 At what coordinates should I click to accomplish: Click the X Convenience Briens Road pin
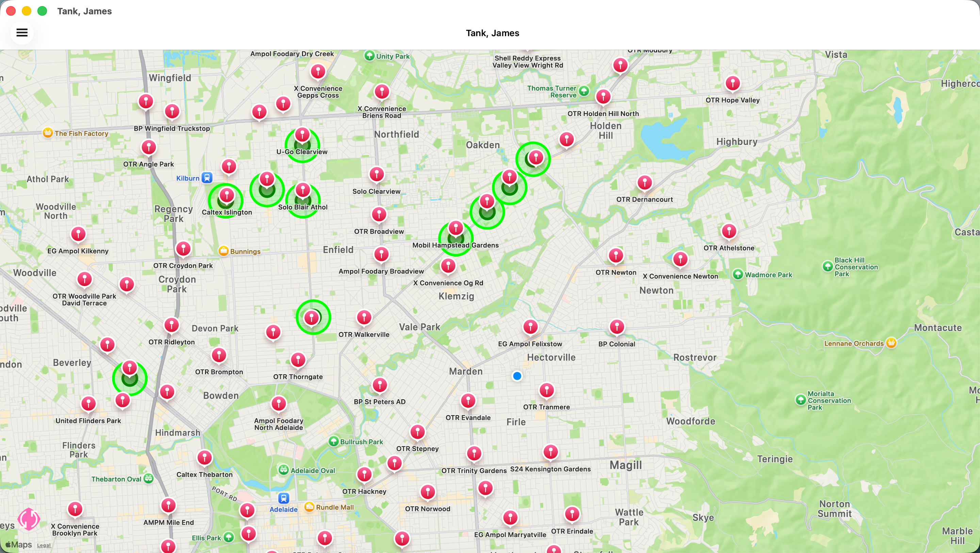[382, 91]
